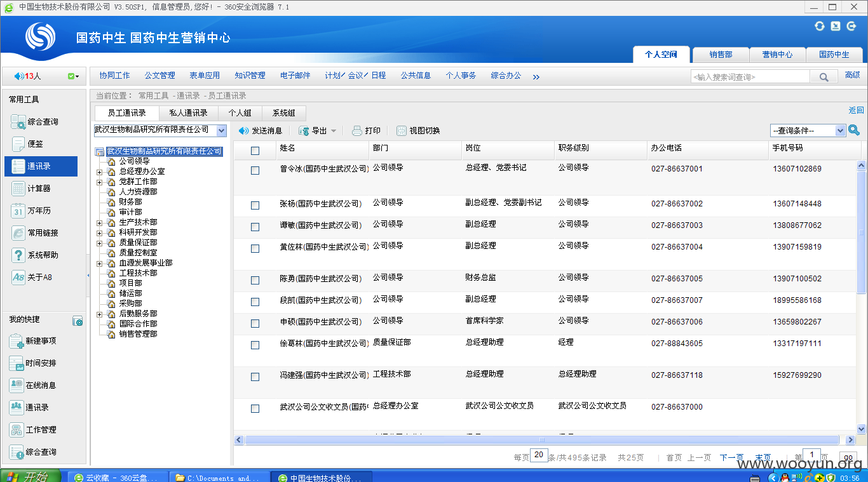Image resolution: width=868 pixels, height=482 pixels.
Task: Open the 知识管理 menu
Action: (250, 76)
